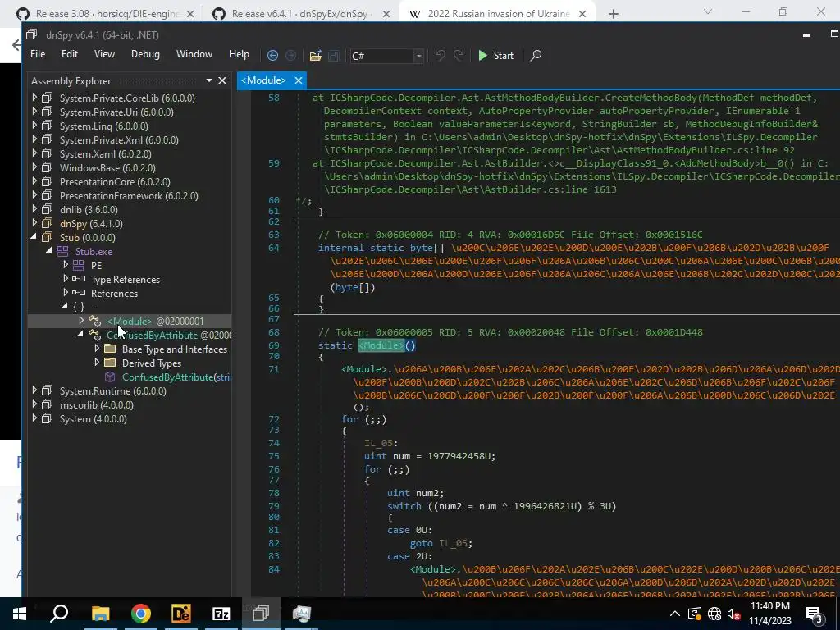
Task: Click the dnSpy assembly icon in the tree
Action: (x=48, y=223)
